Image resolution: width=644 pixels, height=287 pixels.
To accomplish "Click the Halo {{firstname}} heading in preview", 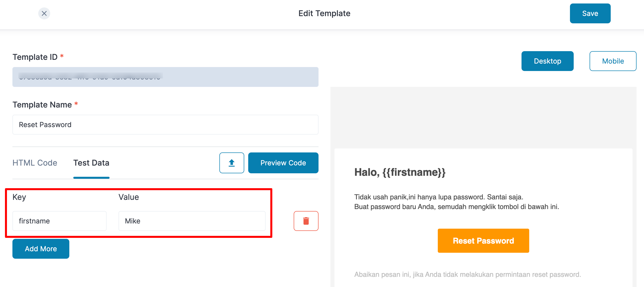I will point(400,172).
